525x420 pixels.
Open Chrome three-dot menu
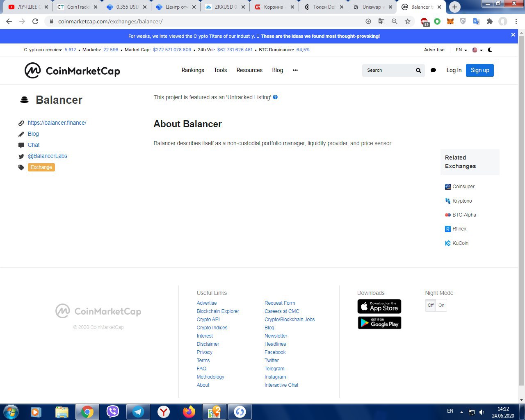pyautogui.click(x=516, y=21)
